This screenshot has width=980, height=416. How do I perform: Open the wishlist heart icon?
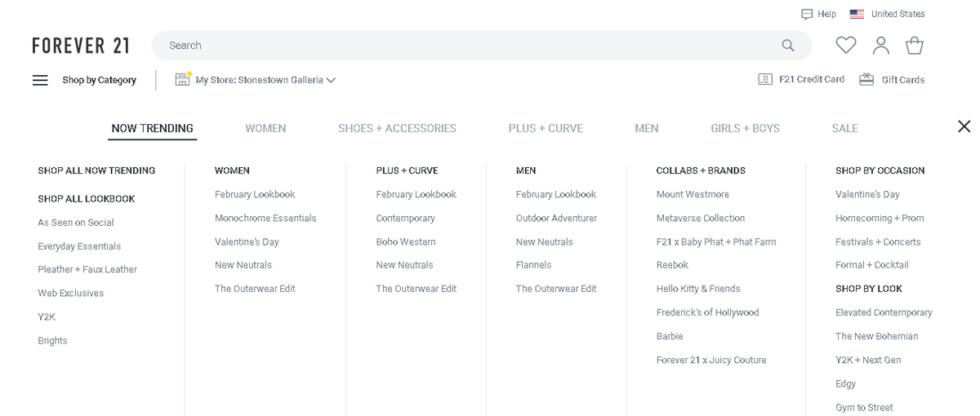(x=846, y=46)
